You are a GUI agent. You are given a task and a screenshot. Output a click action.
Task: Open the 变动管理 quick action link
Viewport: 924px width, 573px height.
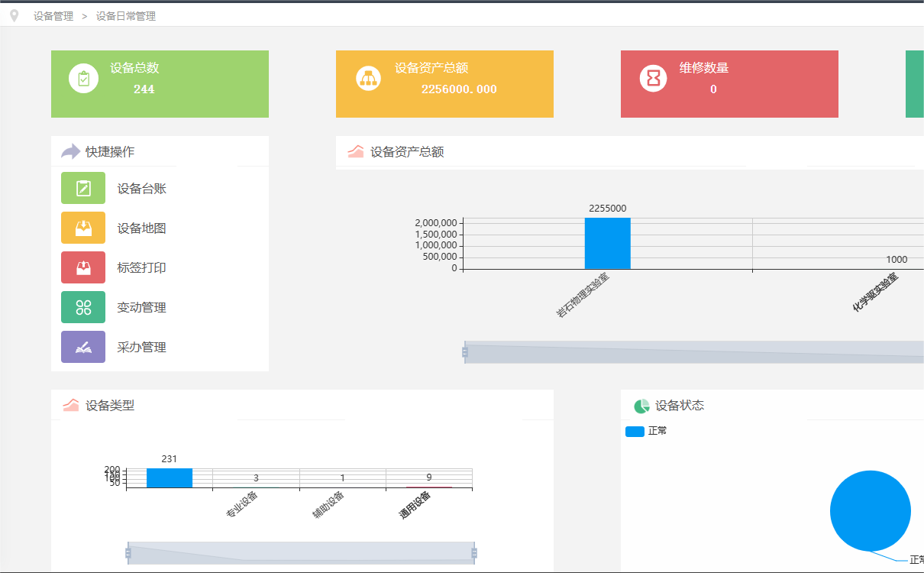click(142, 308)
